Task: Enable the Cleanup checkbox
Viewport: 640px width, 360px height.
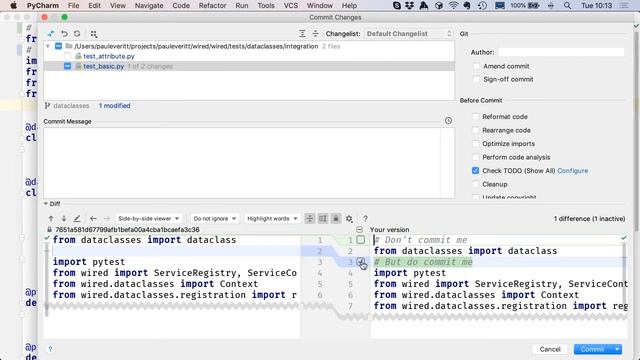Action: tap(476, 184)
